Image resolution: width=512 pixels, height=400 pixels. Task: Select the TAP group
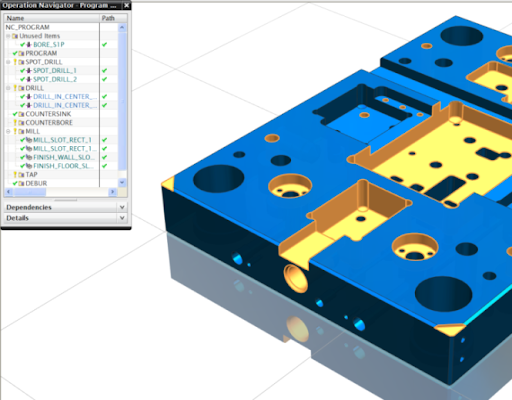pos(31,175)
